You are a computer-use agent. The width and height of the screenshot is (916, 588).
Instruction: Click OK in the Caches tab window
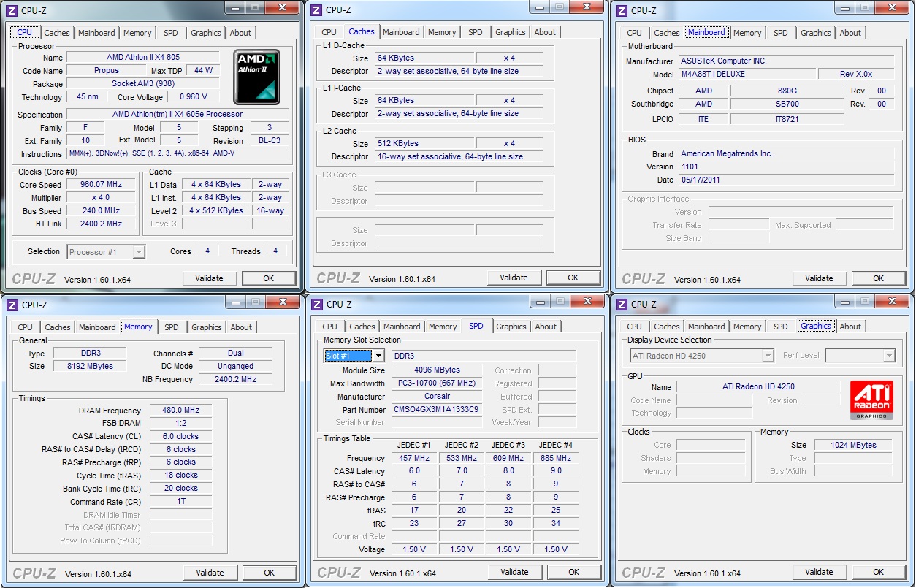[x=573, y=278]
